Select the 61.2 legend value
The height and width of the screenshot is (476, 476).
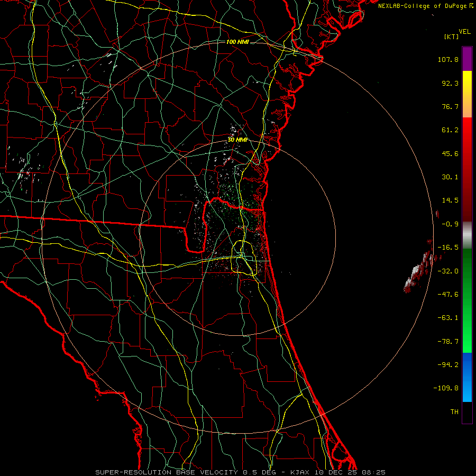pyautogui.click(x=450, y=130)
